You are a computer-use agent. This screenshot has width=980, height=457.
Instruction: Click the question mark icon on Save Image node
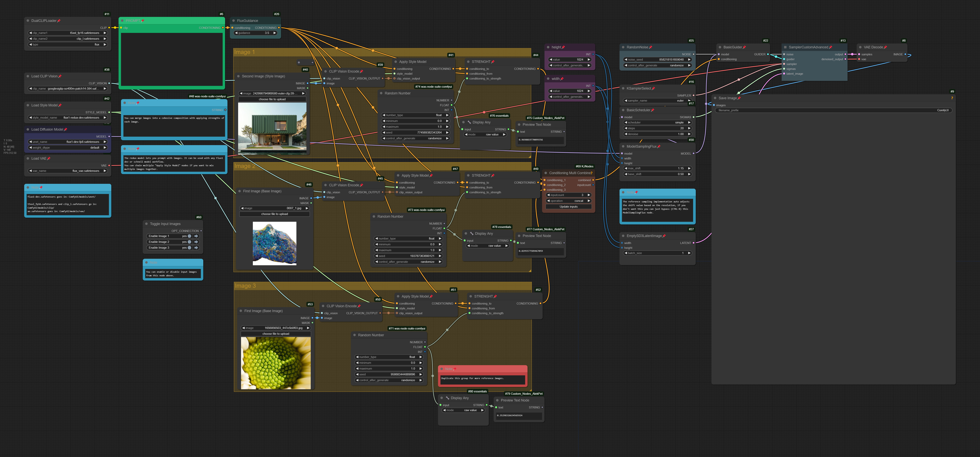coord(952,98)
